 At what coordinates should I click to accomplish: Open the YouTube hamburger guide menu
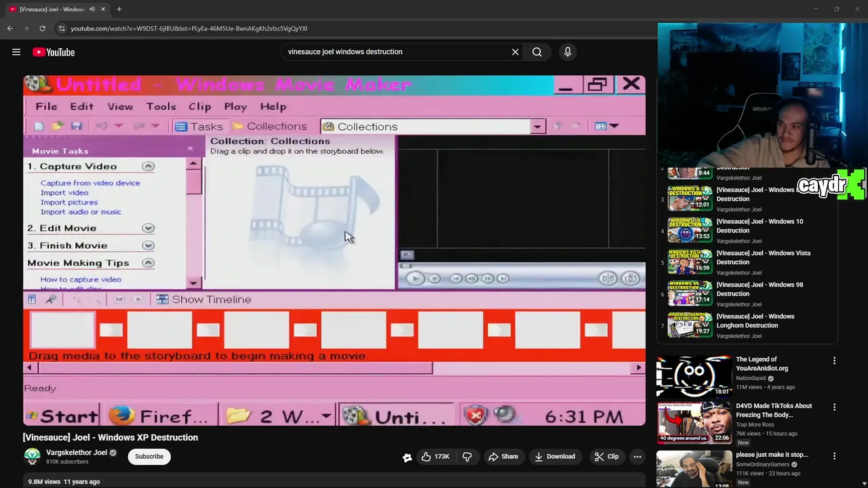[16, 52]
